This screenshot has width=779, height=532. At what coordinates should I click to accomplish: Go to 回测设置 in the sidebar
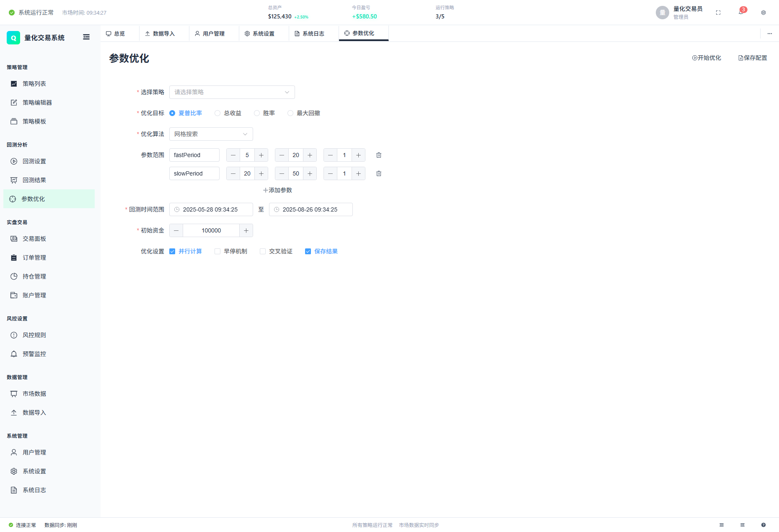pyautogui.click(x=49, y=161)
